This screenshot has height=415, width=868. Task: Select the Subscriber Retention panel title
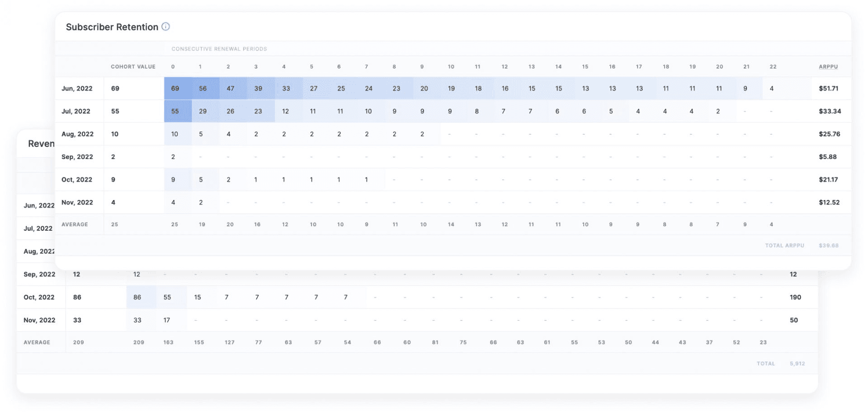(x=112, y=27)
